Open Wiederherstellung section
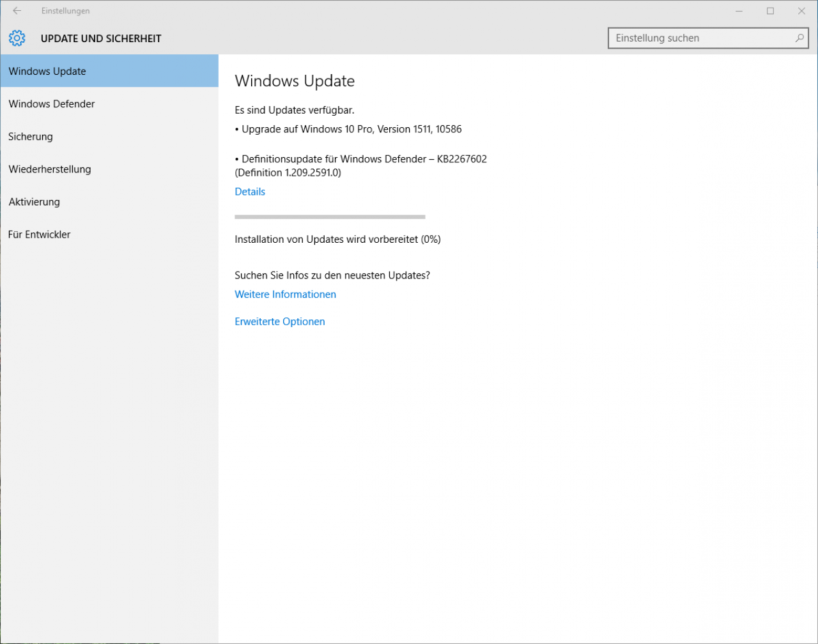Screen dimensions: 818x644 (109, 169)
